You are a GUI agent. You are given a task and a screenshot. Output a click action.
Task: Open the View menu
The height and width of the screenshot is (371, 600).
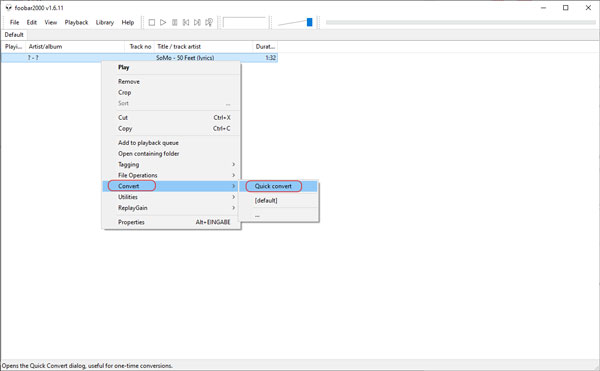click(51, 23)
